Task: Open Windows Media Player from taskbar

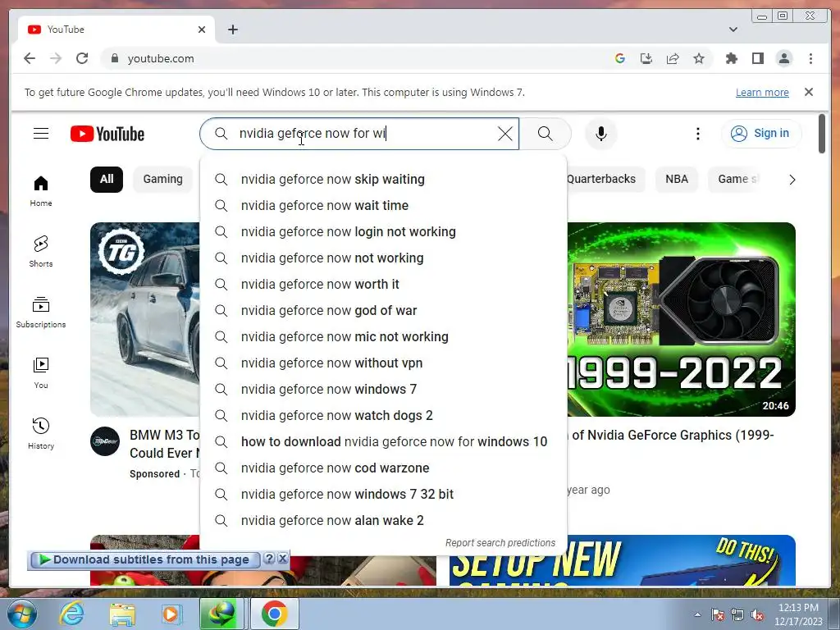Action: click(x=172, y=614)
